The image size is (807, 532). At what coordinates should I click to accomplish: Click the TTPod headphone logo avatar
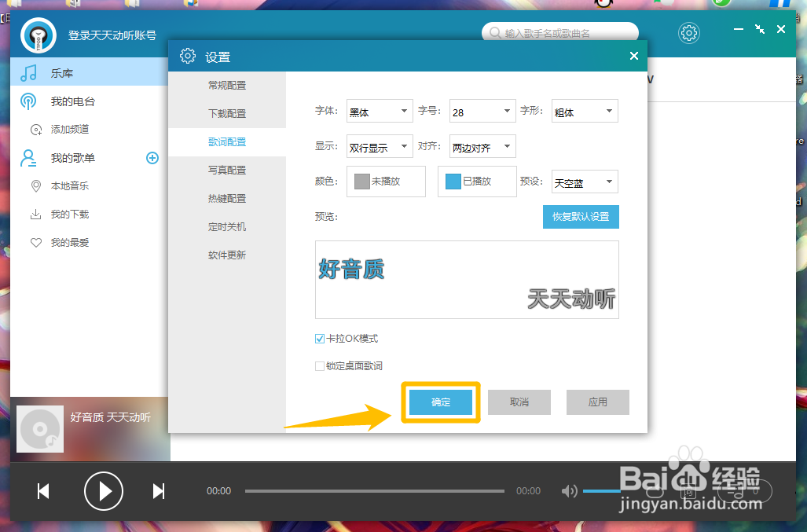click(x=38, y=35)
